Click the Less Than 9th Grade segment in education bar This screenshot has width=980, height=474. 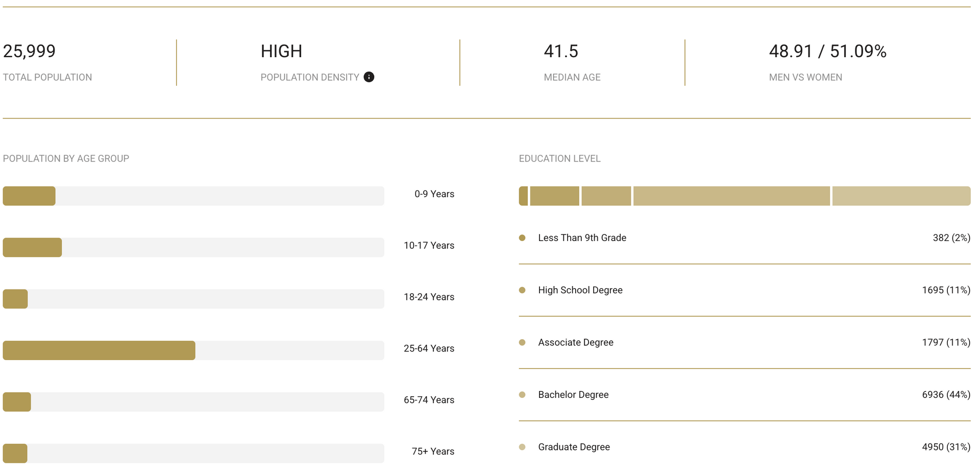(523, 196)
